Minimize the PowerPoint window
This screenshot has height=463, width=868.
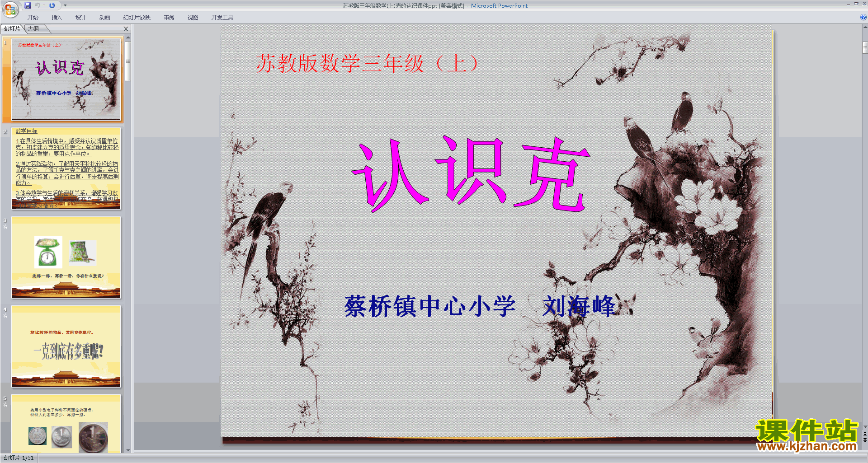click(x=848, y=4)
